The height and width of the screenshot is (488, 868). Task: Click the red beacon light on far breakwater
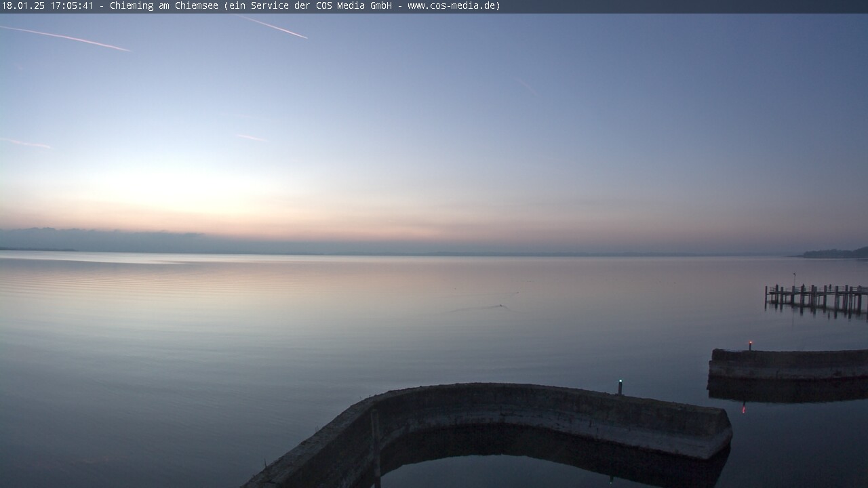click(750, 344)
